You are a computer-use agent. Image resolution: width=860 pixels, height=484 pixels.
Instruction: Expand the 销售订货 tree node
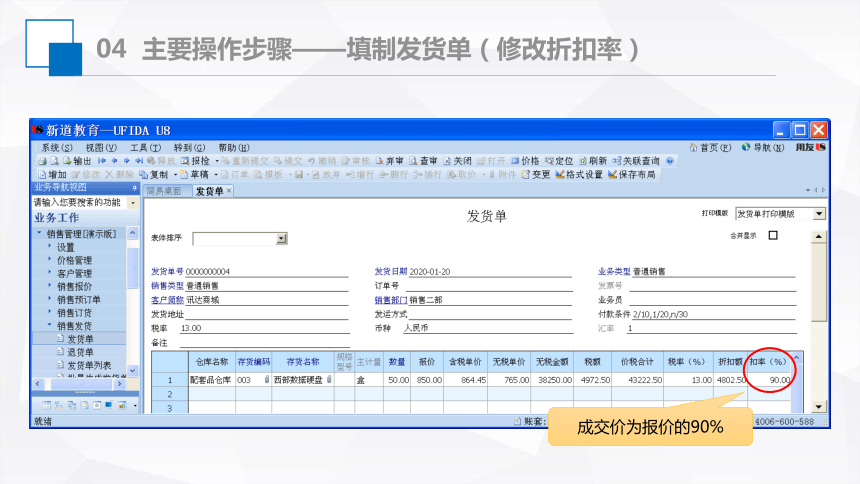point(49,312)
